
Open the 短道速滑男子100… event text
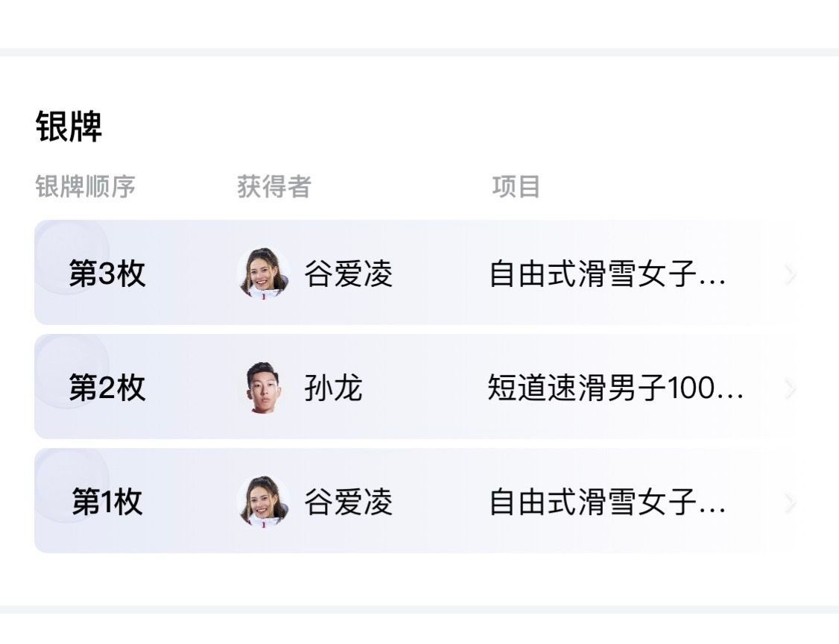(x=615, y=388)
